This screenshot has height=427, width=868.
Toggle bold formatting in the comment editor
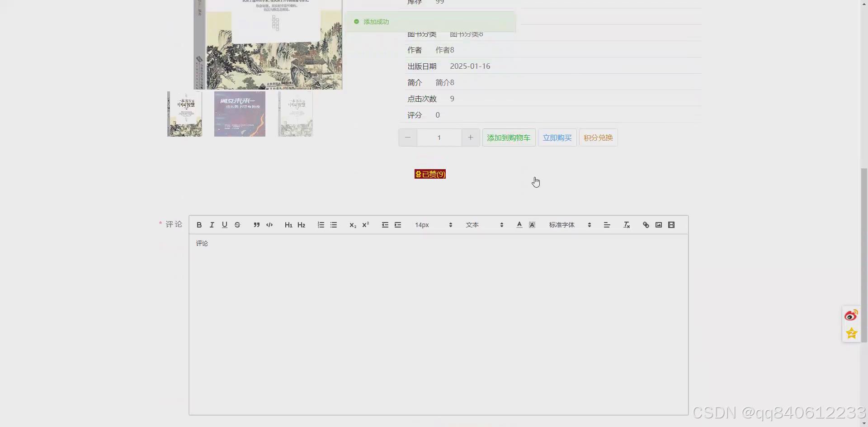pyautogui.click(x=198, y=225)
